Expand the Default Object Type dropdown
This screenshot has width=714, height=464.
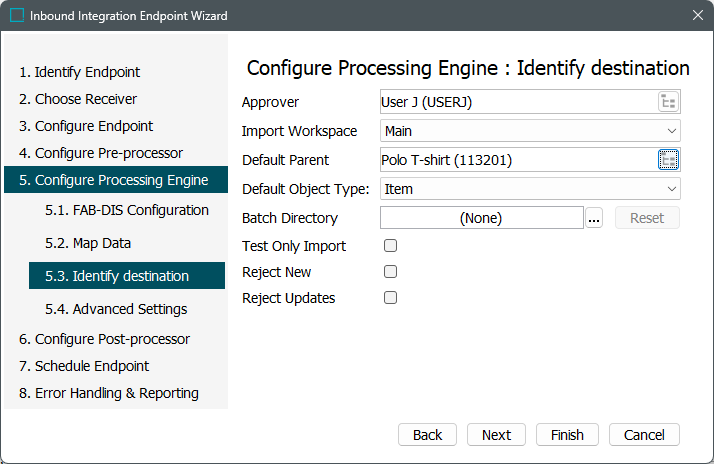pos(530,189)
